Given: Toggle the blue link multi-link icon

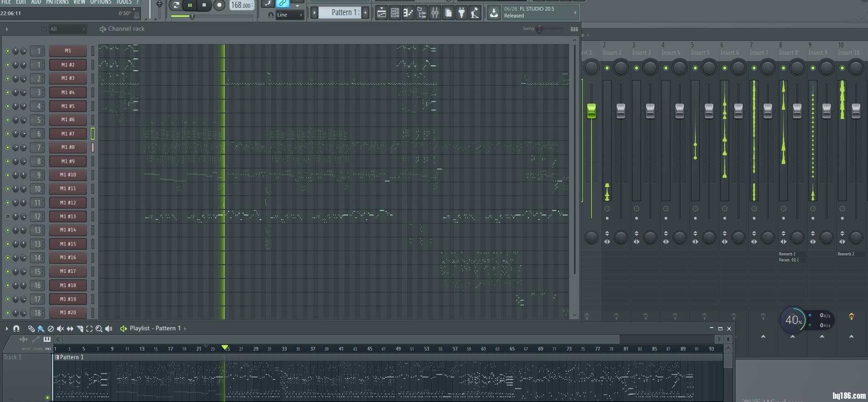Looking at the screenshot, I should pos(283,3).
